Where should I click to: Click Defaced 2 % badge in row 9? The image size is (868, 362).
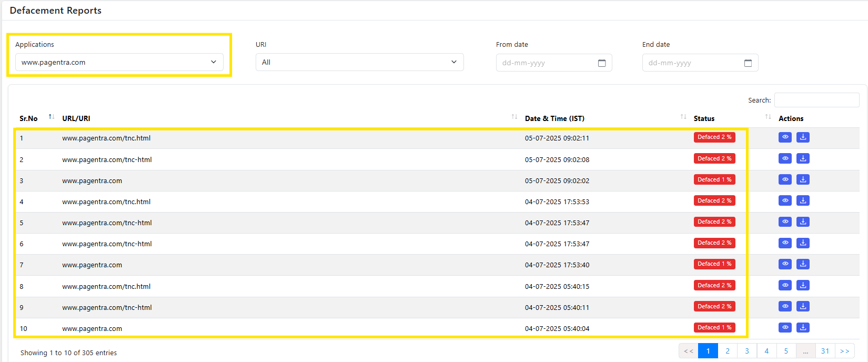(714, 306)
